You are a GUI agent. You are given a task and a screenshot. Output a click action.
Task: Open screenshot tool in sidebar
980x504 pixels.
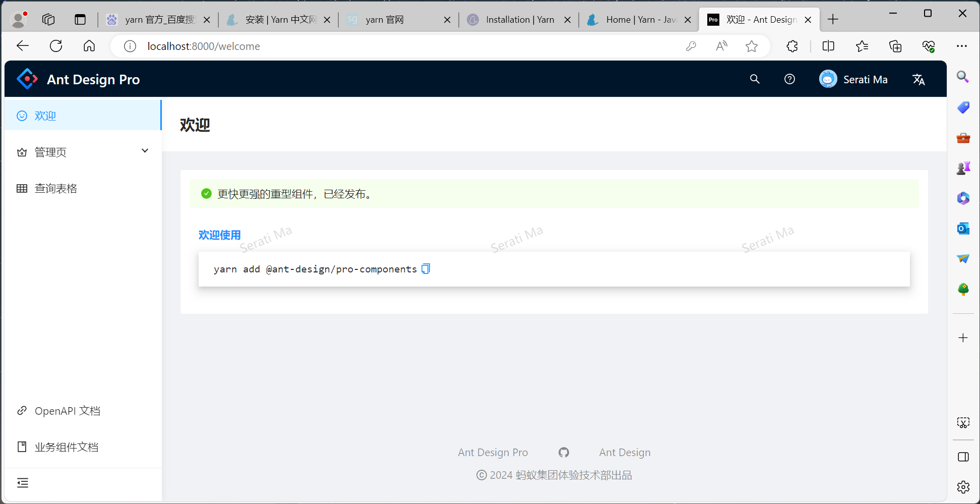[x=963, y=423]
